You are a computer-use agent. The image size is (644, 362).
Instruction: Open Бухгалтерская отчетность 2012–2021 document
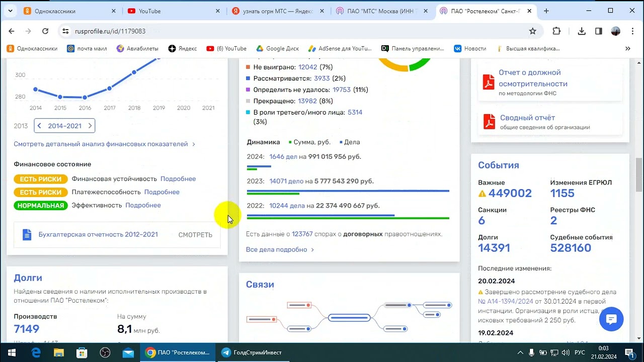coord(98,235)
